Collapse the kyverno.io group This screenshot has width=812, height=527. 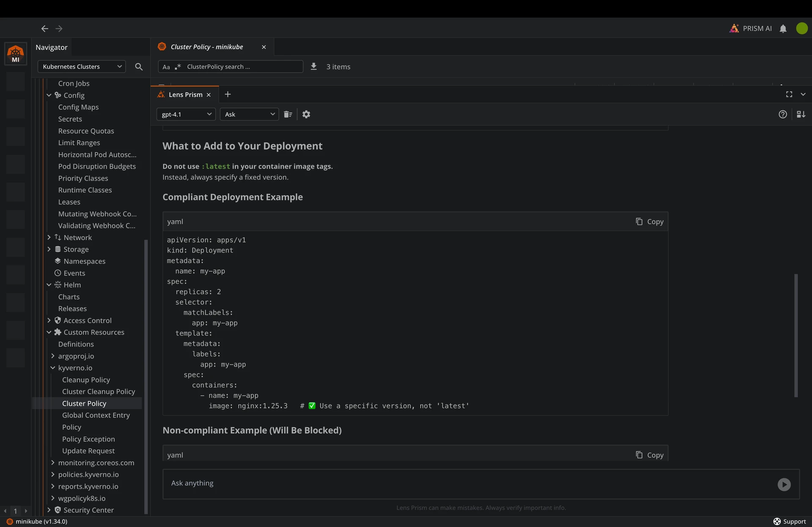53,368
